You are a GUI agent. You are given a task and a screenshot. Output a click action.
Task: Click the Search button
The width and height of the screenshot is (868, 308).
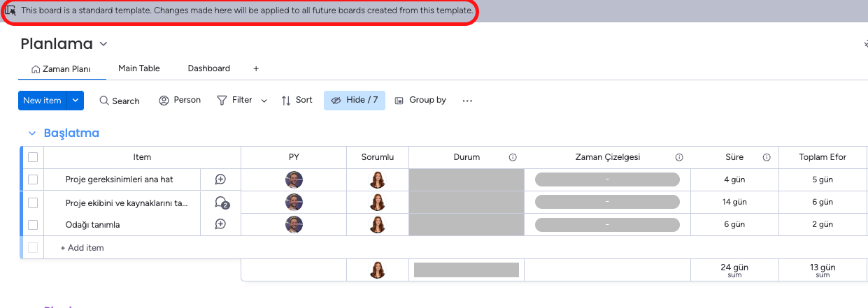pyautogui.click(x=119, y=101)
